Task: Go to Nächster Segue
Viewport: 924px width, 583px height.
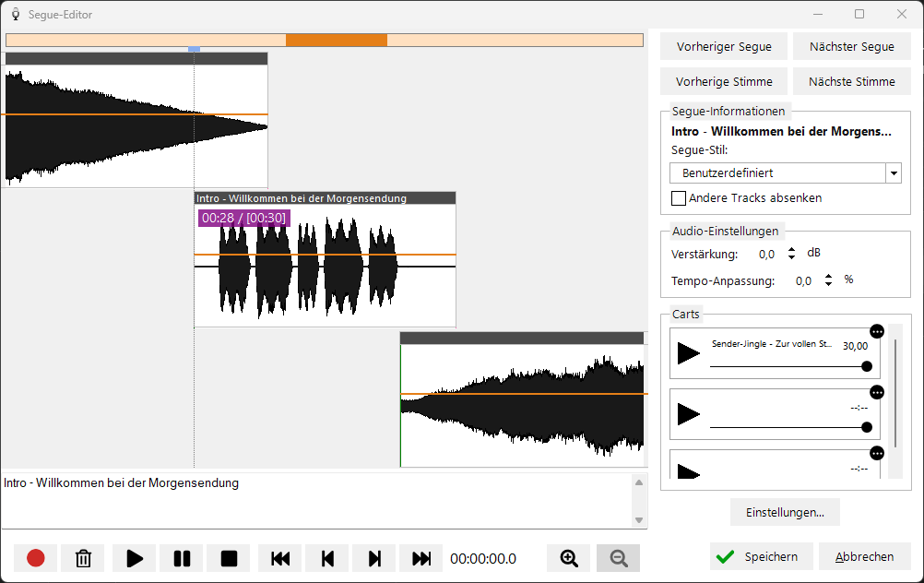Action: pos(851,46)
